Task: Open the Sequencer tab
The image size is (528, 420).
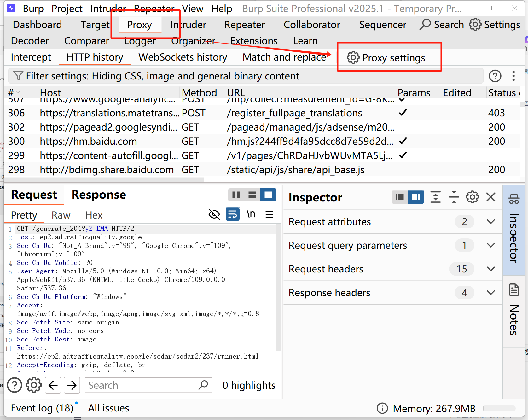Action: (x=383, y=25)
